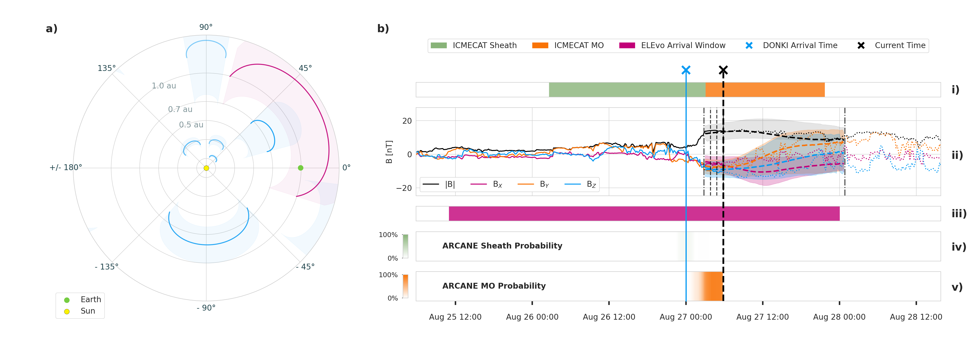This screenshot has width=980, height=350.
Task: Click the black X icon in the Current Time legend entry
Action: [861, 45]
